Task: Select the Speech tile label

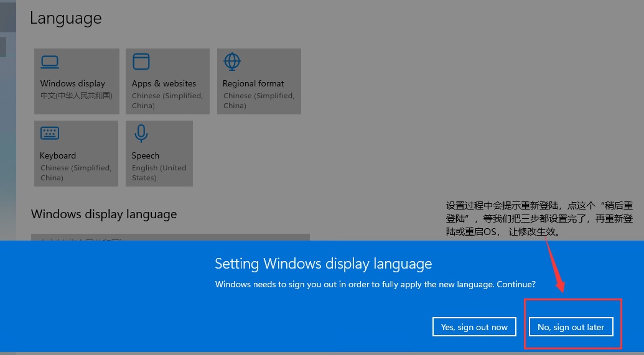Action: (x=146, y=155)
